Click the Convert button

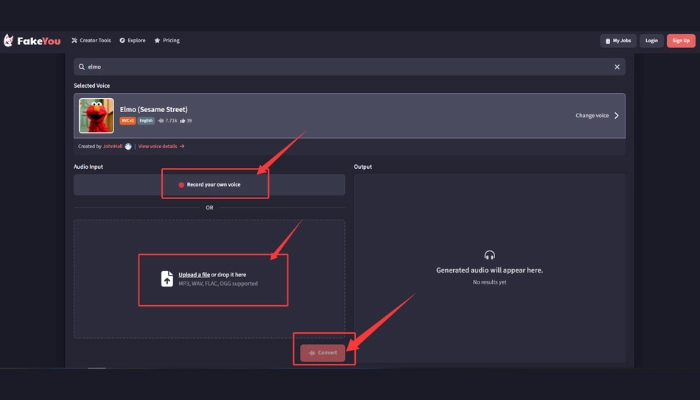tap(323, 353)
